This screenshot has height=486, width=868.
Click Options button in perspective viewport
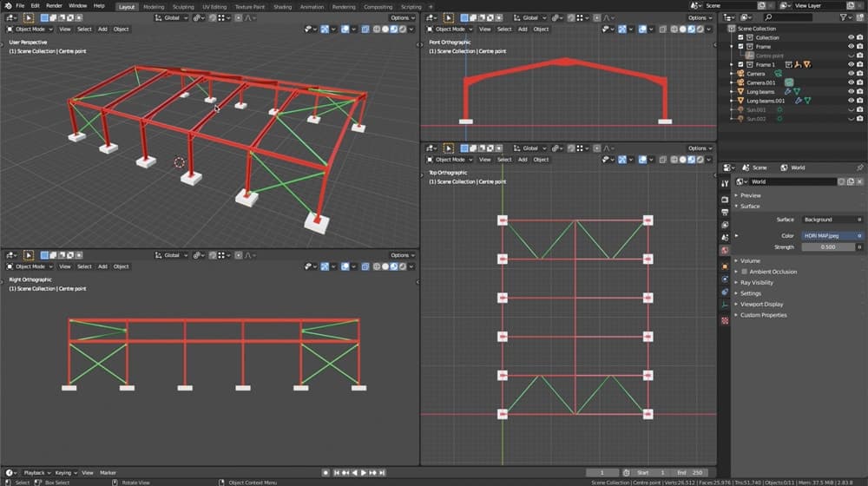(401, 17)
